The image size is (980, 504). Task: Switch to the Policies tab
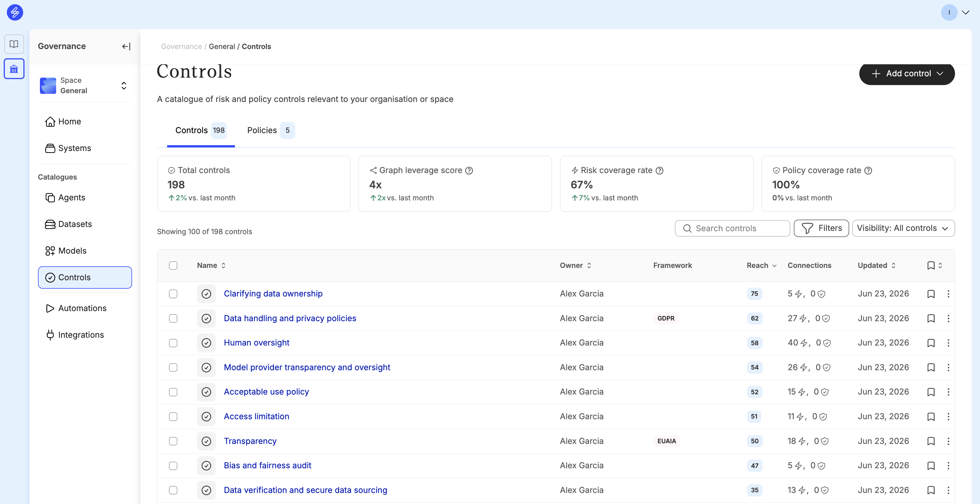point(271,131)
